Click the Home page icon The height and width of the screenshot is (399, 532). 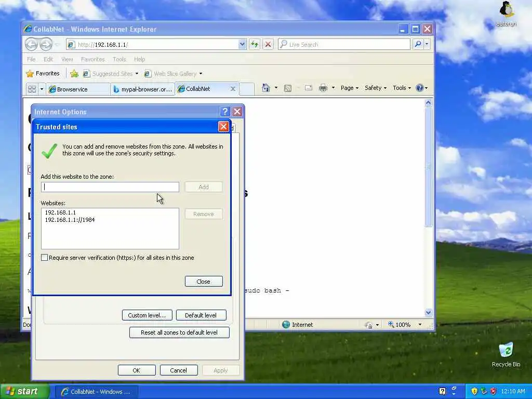(x=265, y=88)
